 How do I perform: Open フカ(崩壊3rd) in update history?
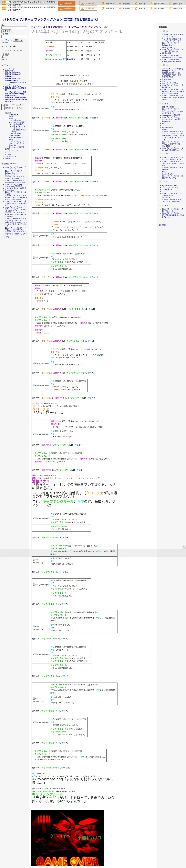pos(167,189)
